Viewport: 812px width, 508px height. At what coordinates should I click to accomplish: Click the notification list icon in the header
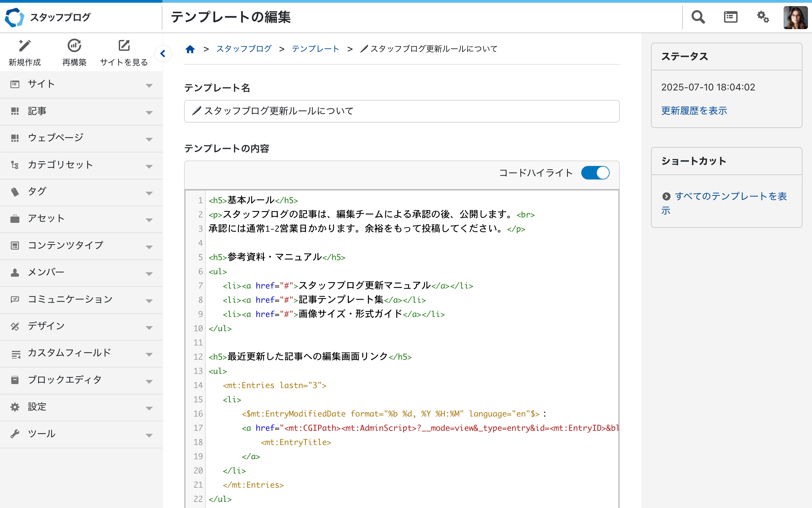pos(730,17)
